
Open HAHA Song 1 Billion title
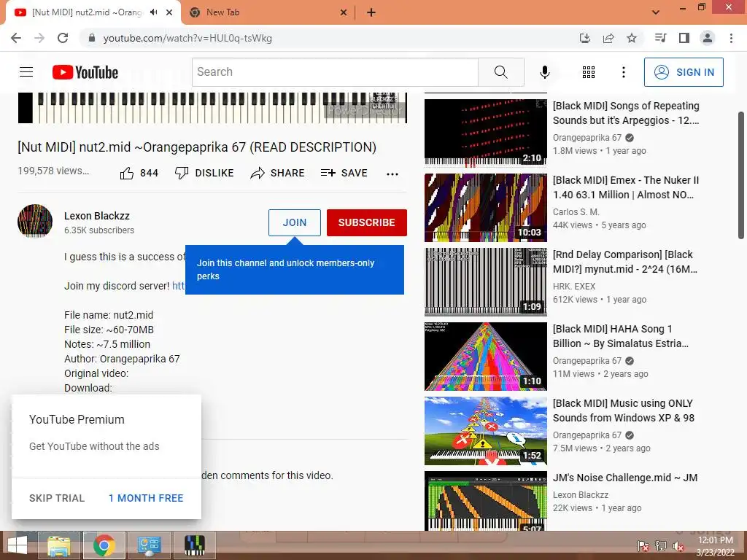point(620,335)
